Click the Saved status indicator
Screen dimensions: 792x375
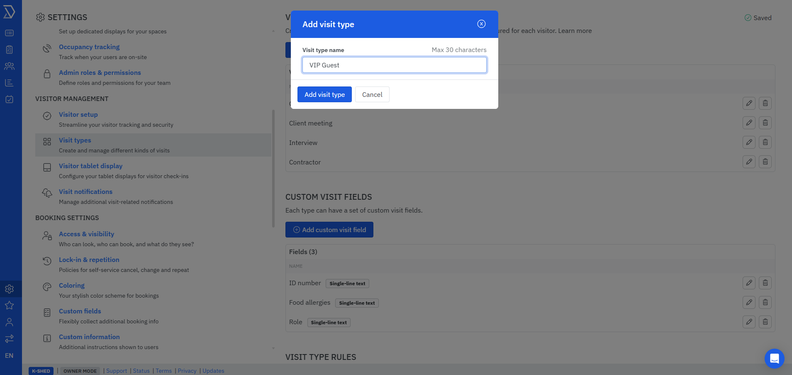(x=758, y=18)
